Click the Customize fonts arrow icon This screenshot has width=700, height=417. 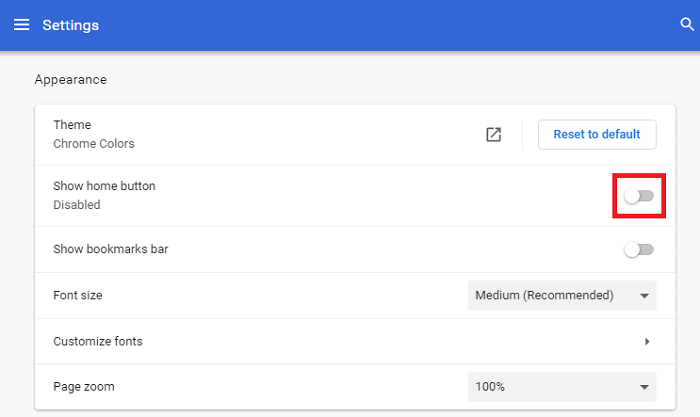647,341
